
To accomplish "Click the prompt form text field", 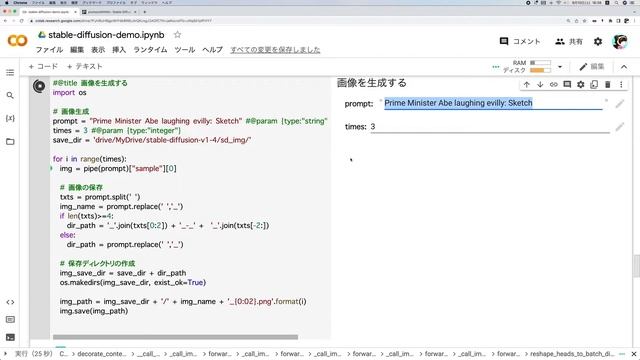I will 493,103.
